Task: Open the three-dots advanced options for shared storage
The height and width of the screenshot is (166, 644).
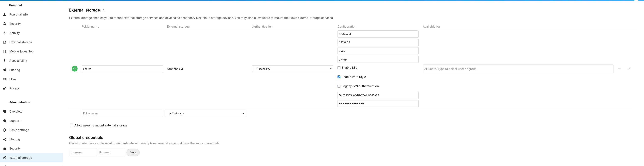Action: (619, 69)
